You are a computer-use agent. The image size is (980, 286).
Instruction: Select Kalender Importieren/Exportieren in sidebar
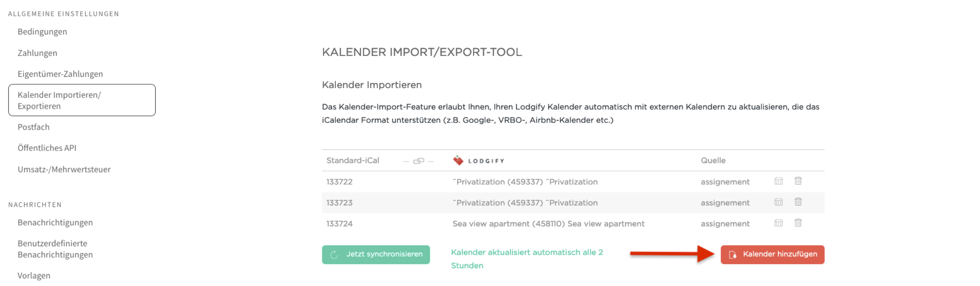pyautogui.click(x=59, y=100)
